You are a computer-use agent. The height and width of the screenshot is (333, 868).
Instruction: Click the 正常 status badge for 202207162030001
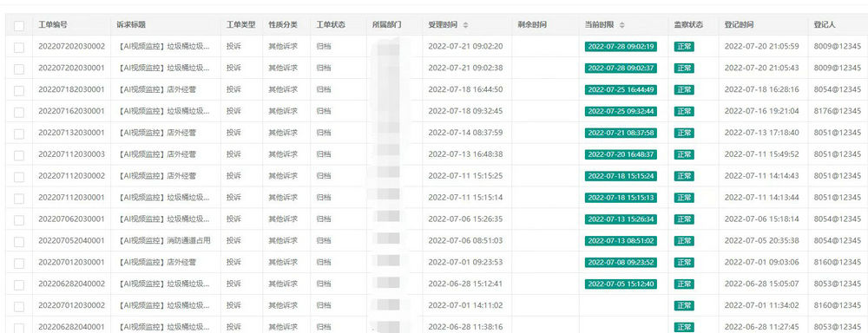pos(684,111)
